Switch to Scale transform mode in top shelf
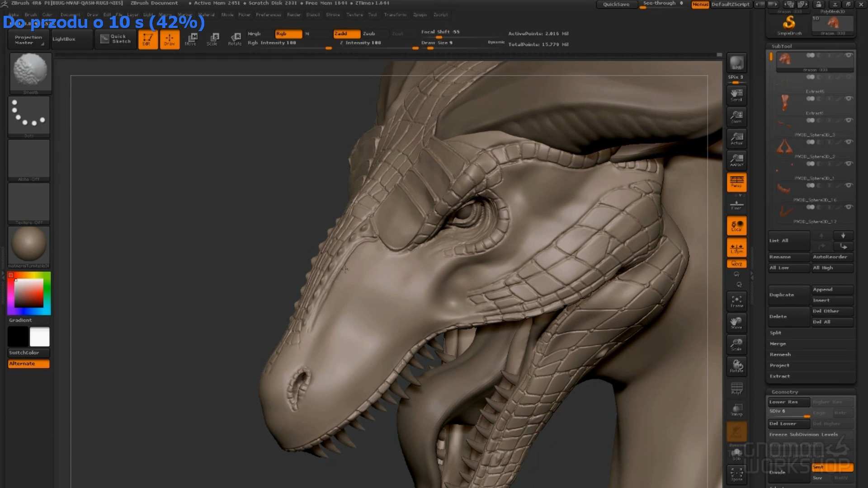The width and height of the screenshot is (868, 488). (213, 39)
